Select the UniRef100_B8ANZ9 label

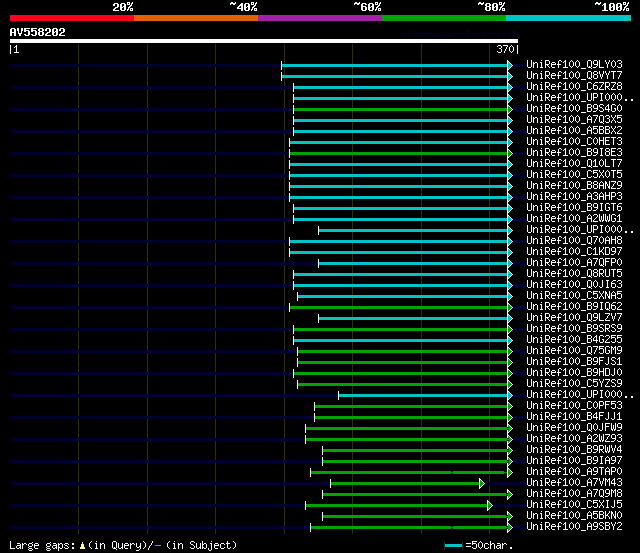pyautogui.click(x=574, y=186)
